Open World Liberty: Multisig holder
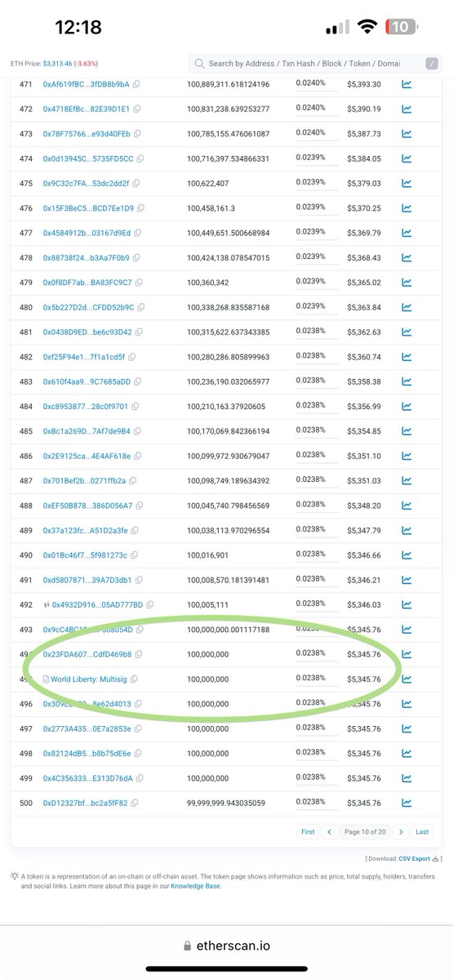Viewport: 453px width, 980px height. point(89,679)
